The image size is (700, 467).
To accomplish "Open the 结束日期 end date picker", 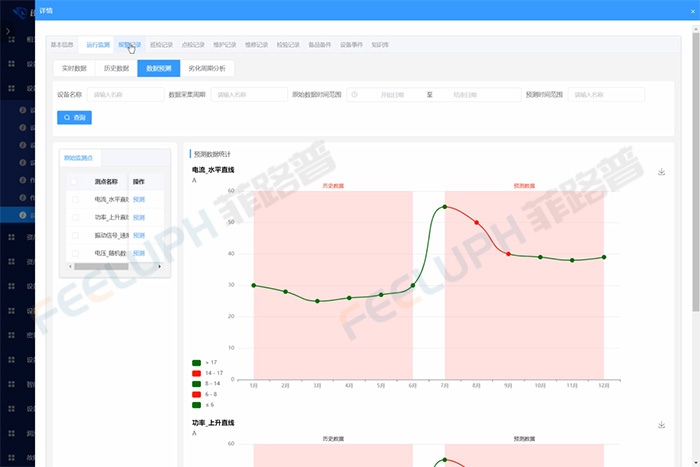I will (x=465, y=95).
